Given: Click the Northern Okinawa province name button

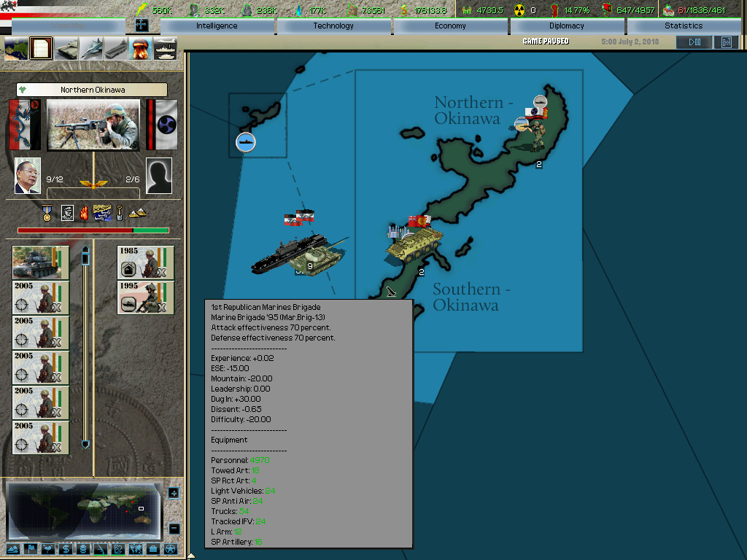Looking at the screenshot, I should tap(92, 90).
